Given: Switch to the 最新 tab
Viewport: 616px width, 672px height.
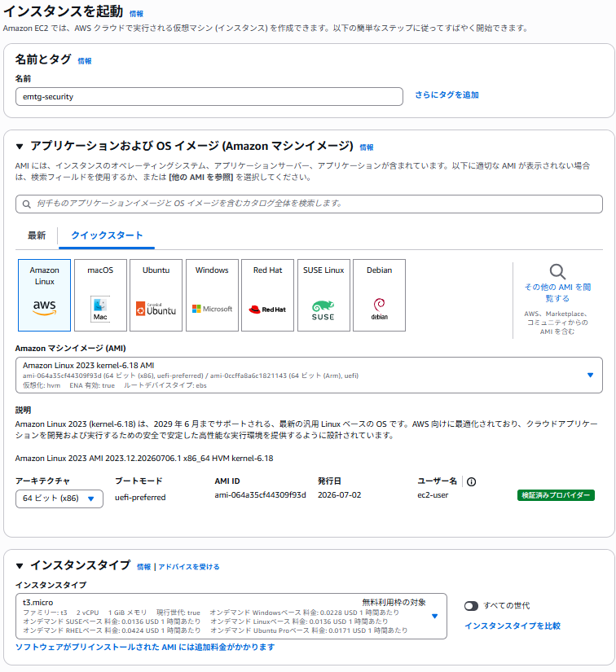Looking at the screenshot, I should click(37, 235).
